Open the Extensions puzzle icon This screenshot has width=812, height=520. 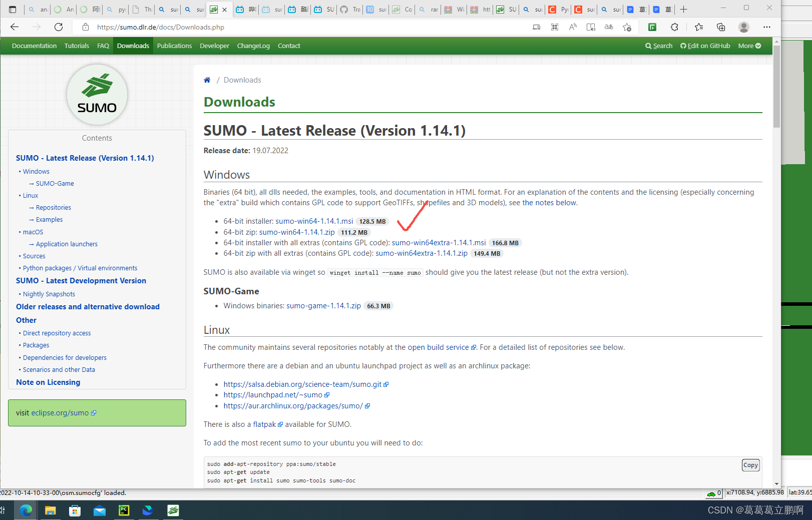coord(674,27)
